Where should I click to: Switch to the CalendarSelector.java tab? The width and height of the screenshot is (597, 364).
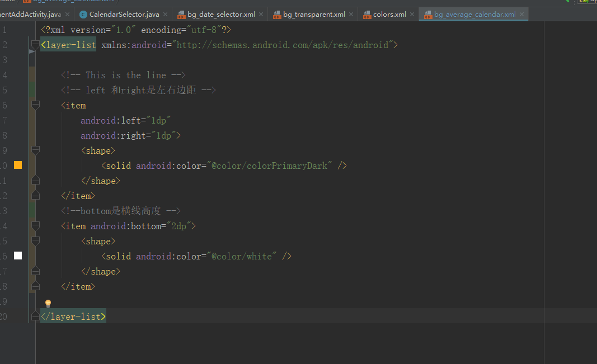click(x=124, y=15)
